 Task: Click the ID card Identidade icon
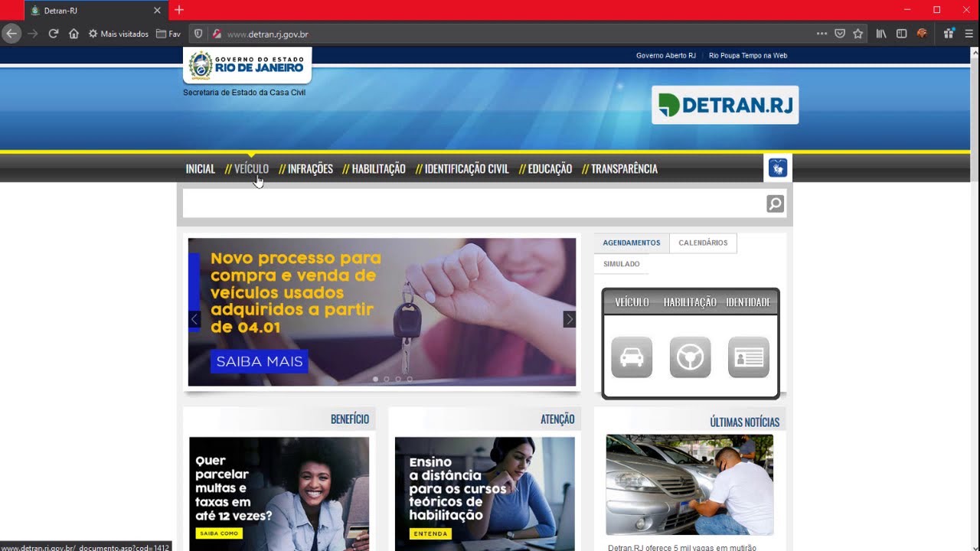point(748,357)
